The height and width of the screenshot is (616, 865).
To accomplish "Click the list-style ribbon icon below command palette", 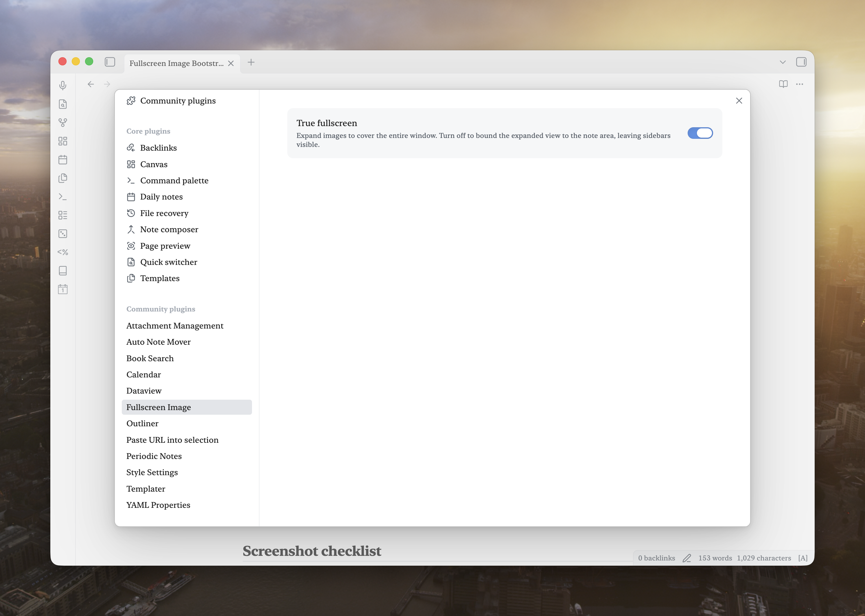I will coord(63,215).
